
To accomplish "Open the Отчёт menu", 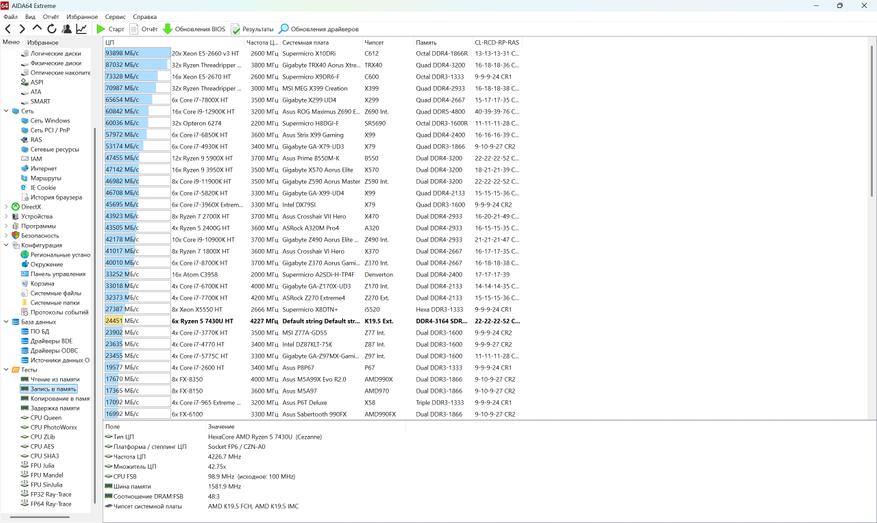I will point(51,17).
